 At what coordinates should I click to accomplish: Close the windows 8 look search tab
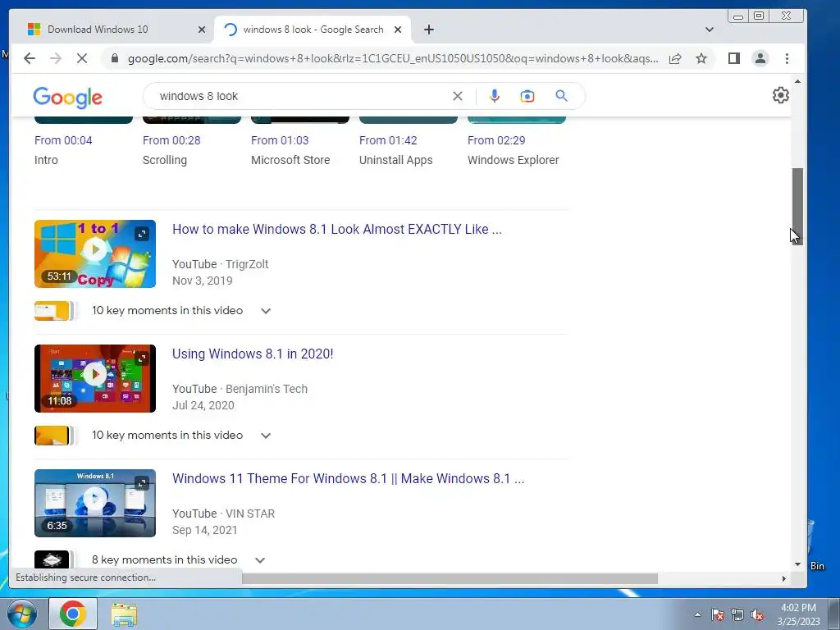coord(398,30)
